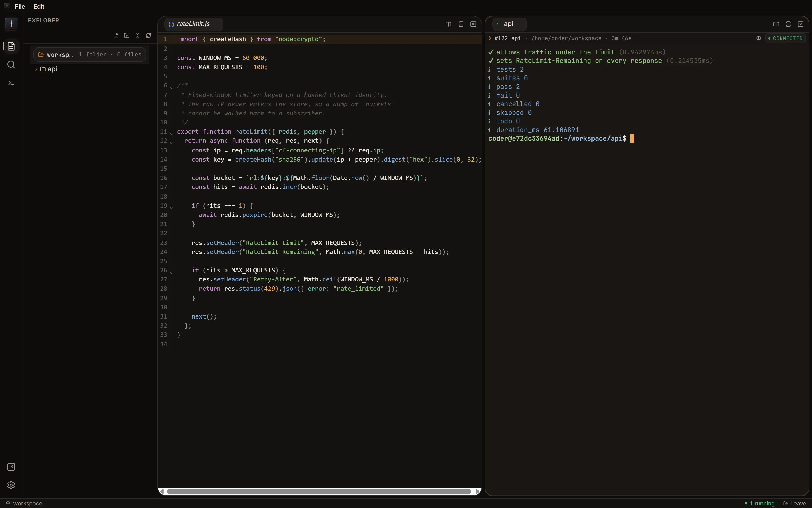812x508 pixels.
Task: Click the golden plus new-item icon in sidebar
Action: pos(11,24)
